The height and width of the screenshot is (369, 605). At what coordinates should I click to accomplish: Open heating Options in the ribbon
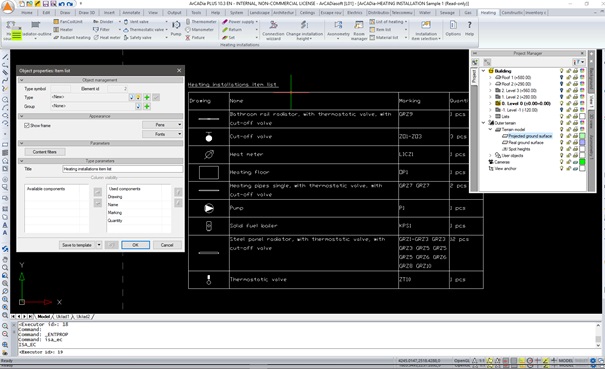[453, 29]
